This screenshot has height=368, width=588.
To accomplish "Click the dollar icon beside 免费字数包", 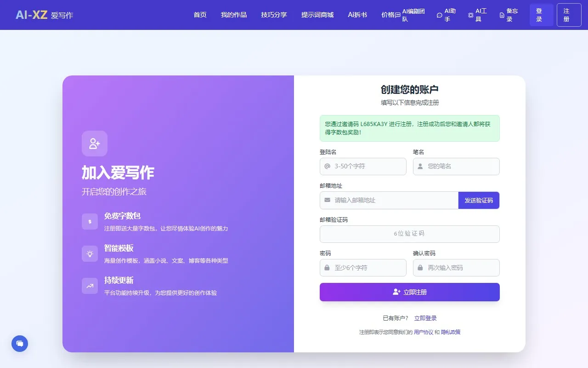I will pos(90,221).
